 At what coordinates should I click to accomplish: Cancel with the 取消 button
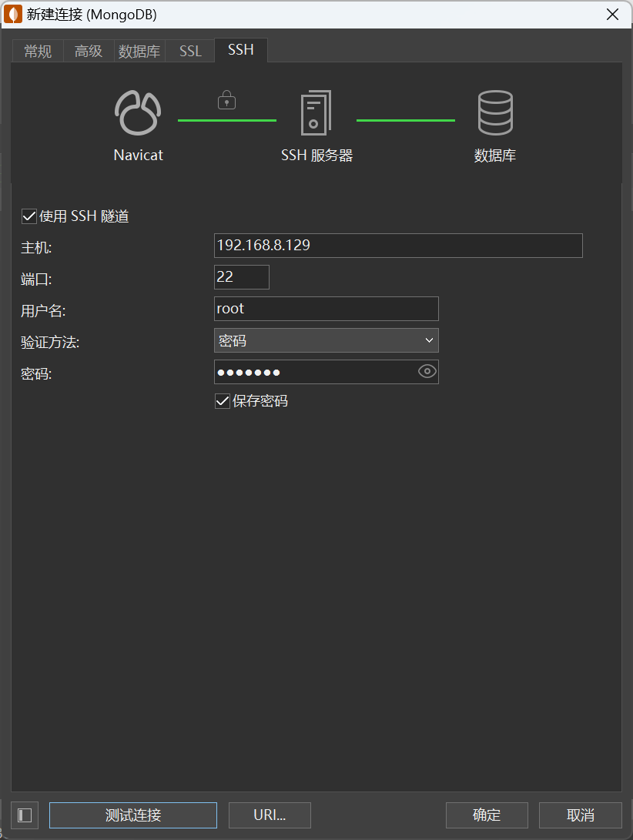coord(581,815)
